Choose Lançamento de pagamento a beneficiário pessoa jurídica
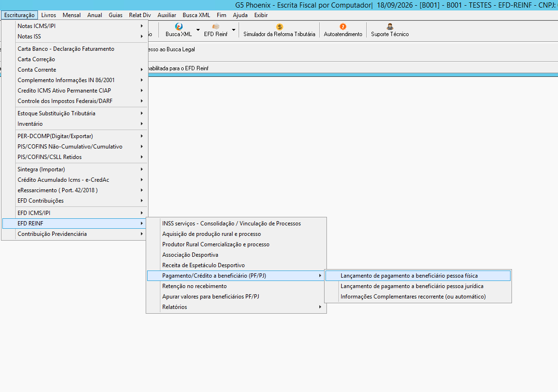The height and width of the screenshot is (392, 558). [x=418, y=286]
